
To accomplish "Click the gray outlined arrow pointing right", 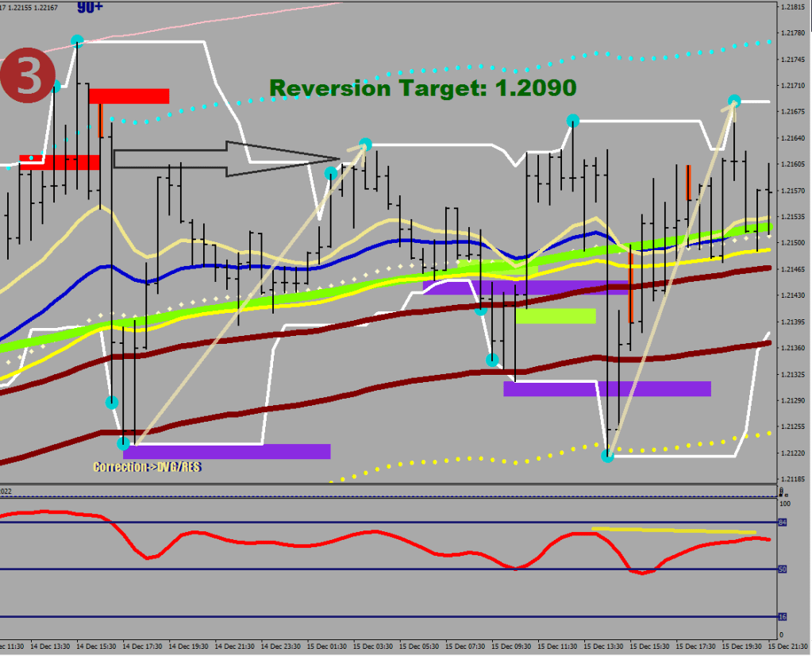I will [226, 159].
